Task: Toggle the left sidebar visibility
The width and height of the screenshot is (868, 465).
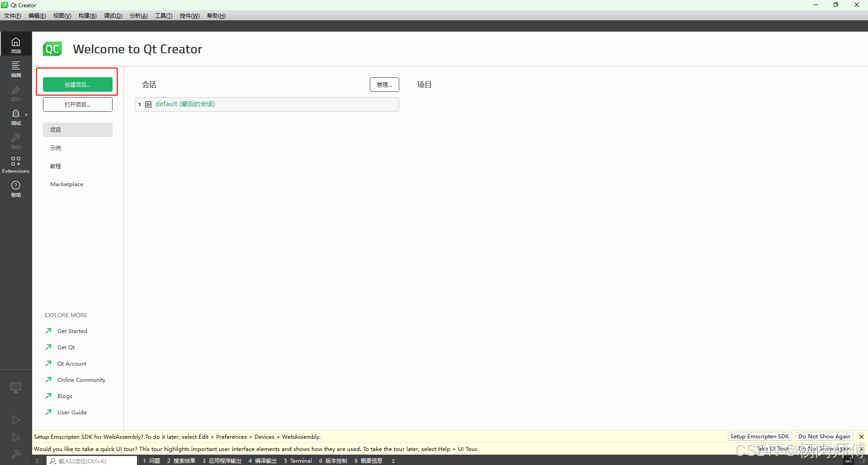Action: 38,461
